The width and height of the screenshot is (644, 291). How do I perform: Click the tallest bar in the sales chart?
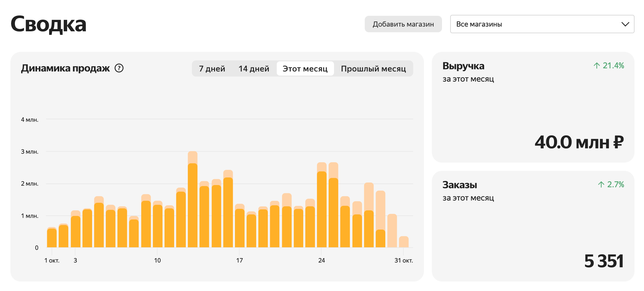(x=193, y=202)
